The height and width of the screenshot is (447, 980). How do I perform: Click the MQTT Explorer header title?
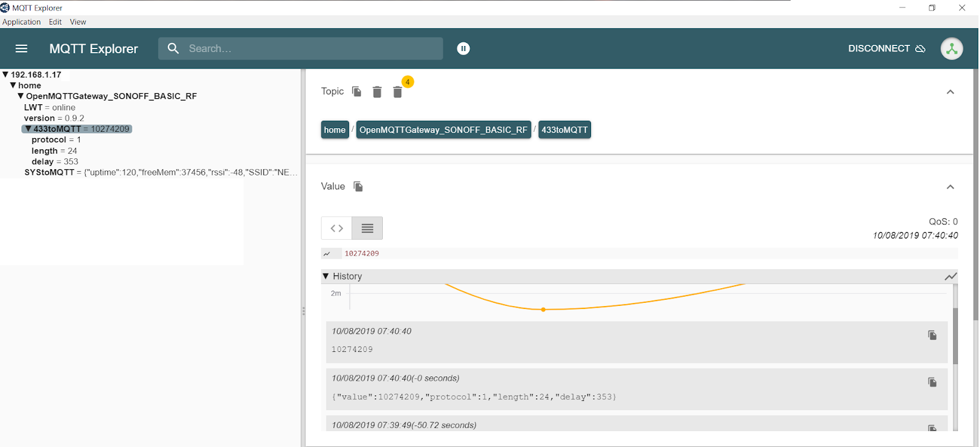(x=94, y=48)
